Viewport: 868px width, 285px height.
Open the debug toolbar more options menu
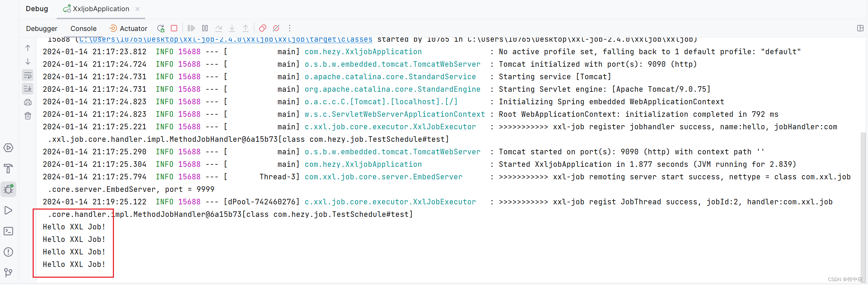pos(290,28)
